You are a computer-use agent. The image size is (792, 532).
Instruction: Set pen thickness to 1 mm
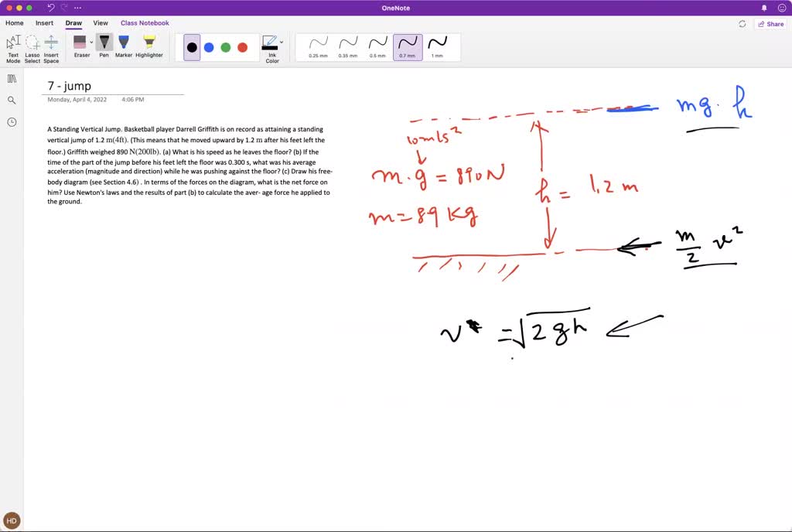point(438,47)
